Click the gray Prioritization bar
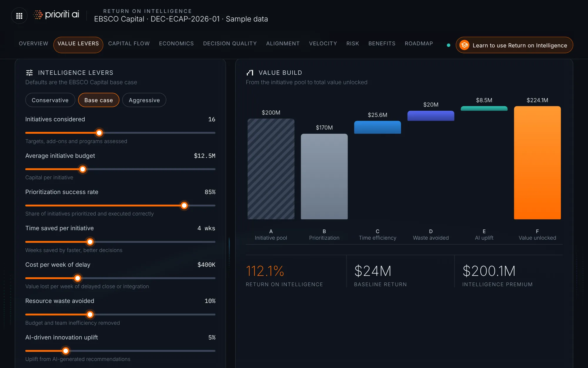The image size is (588, 368). point(324,177)
